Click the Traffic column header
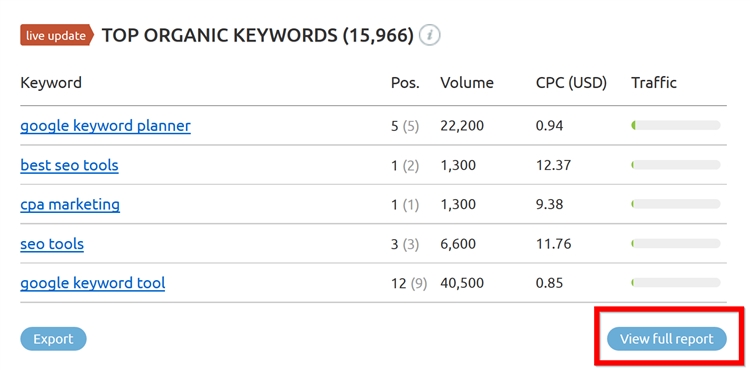The image size is (750, 370). tap(654, 83)
